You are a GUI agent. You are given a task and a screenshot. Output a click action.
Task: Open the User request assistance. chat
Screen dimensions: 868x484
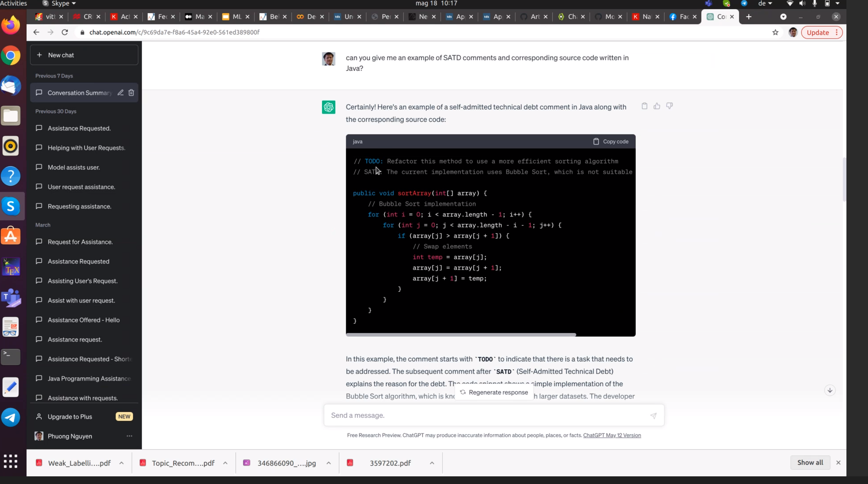pos(84,187)
